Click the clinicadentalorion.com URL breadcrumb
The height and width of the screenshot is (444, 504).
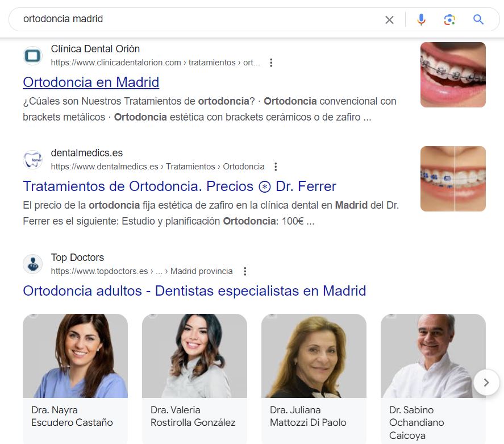155,63
